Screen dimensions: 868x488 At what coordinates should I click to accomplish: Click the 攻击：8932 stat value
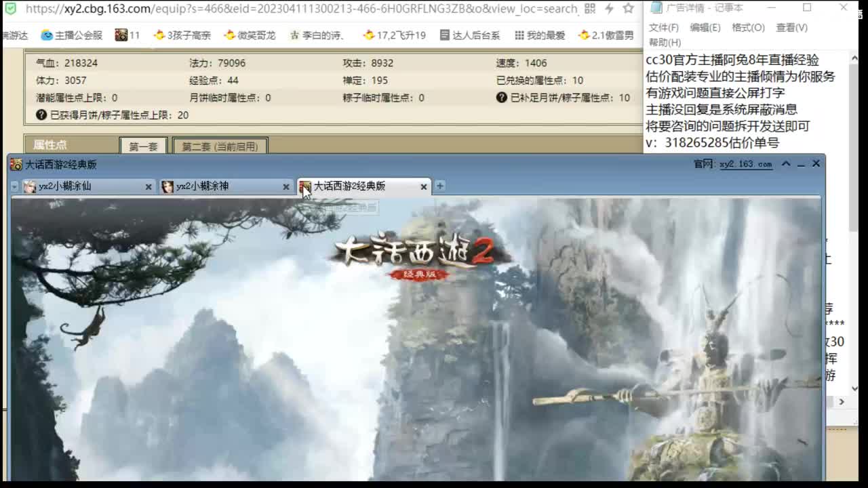tap(368, 63)
